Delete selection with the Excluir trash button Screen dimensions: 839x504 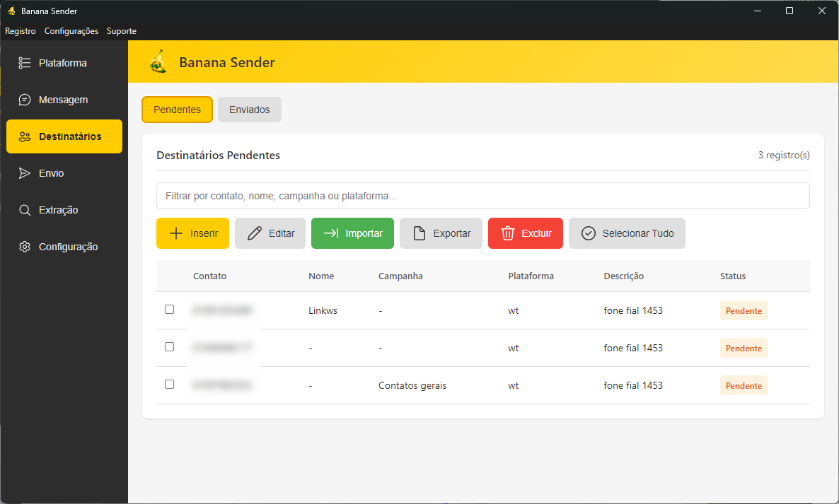(x=525, y=233)
